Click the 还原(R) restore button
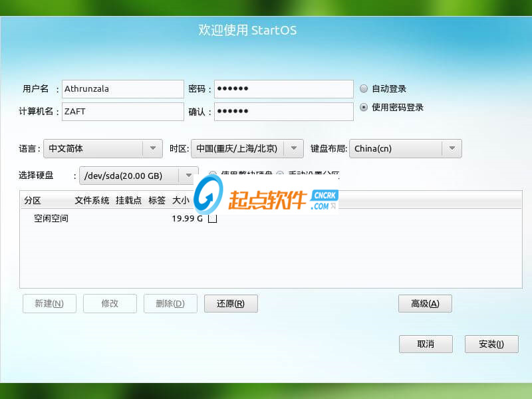The height and width of the screenshot is (399, 532). point(231,303)
